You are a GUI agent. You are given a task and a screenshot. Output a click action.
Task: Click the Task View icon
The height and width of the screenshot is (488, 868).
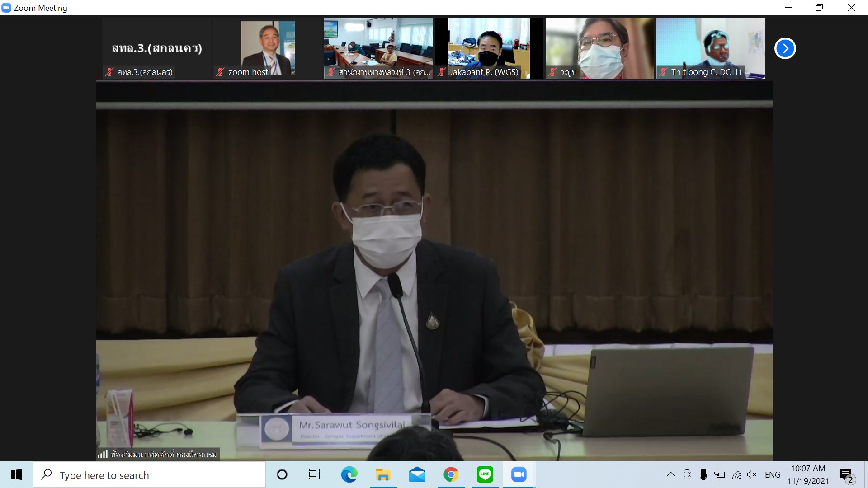point(314,474)
